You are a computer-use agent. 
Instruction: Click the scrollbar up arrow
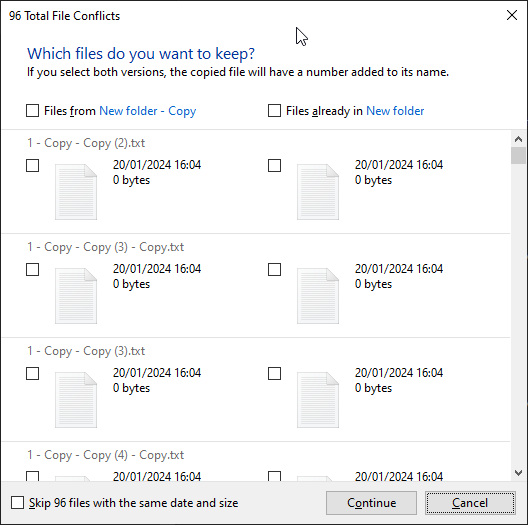coord(519,139)
